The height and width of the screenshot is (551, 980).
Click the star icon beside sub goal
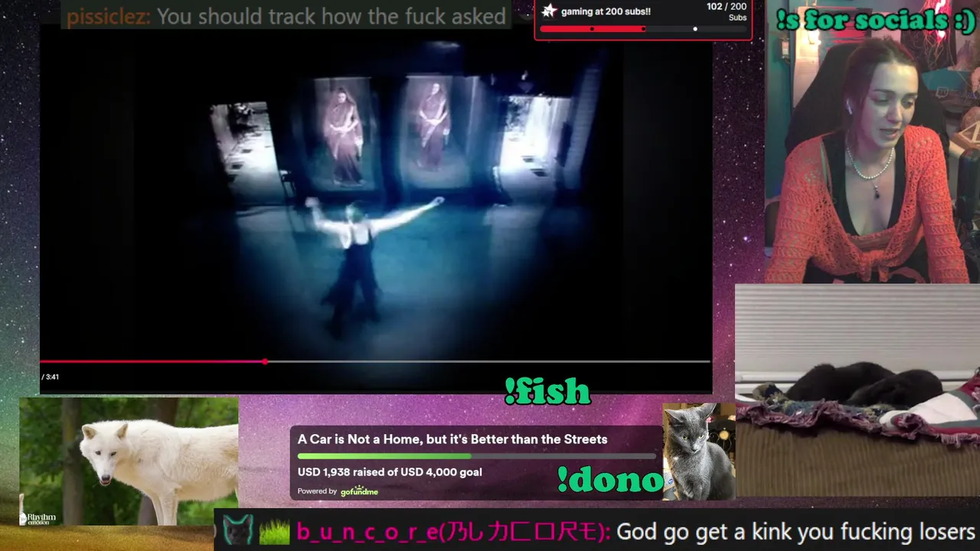point(549,11)
